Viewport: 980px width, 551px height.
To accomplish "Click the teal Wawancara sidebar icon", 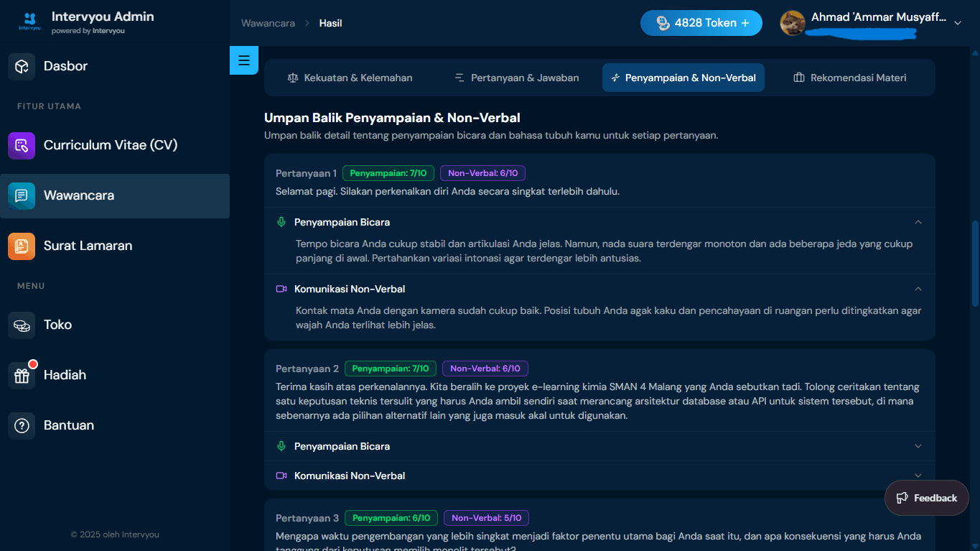I will [x=22, y=195].
